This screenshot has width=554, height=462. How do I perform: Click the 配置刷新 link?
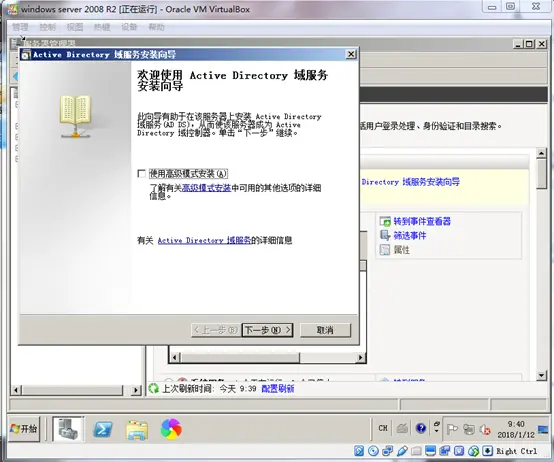tap(278, 389)
